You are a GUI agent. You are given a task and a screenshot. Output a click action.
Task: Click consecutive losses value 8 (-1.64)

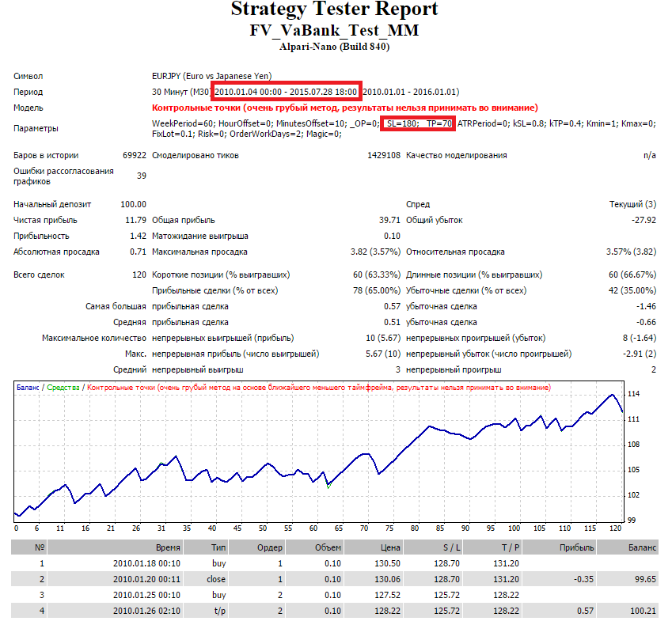(640, 339)
